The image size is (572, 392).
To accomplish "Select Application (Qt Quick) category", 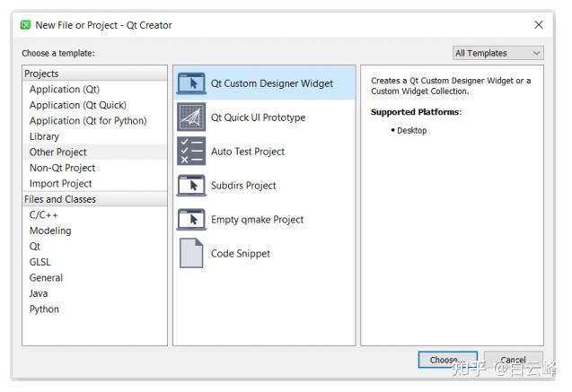I will (78, 105).
